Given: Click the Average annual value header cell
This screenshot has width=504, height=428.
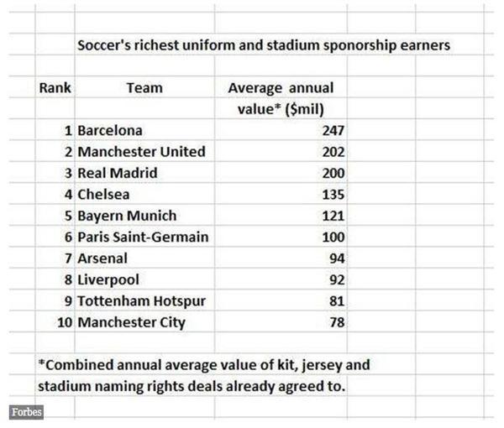Looking at the screenshot, I should point(281,87).
